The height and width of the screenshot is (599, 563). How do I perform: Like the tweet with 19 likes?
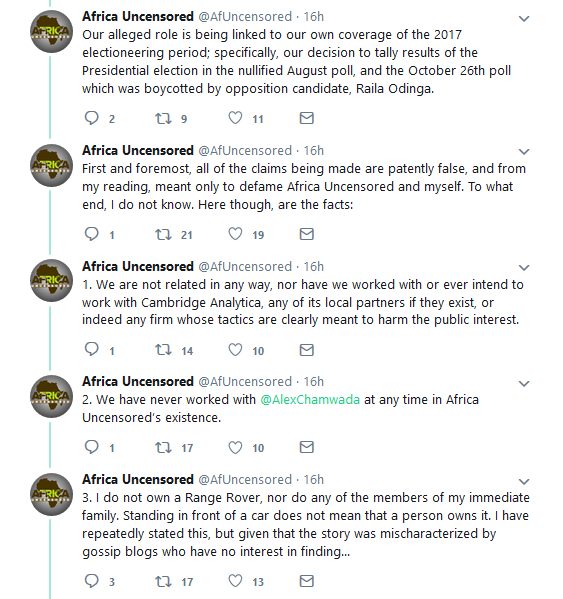[235, 234]
